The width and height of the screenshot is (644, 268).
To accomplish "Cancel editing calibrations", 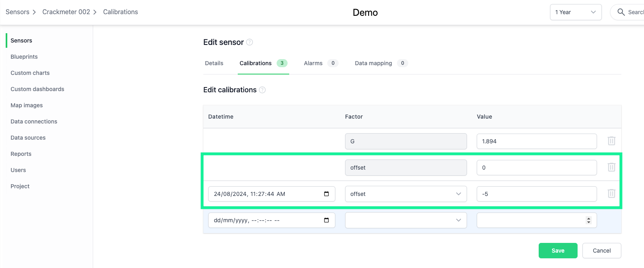I will (601, 251).
